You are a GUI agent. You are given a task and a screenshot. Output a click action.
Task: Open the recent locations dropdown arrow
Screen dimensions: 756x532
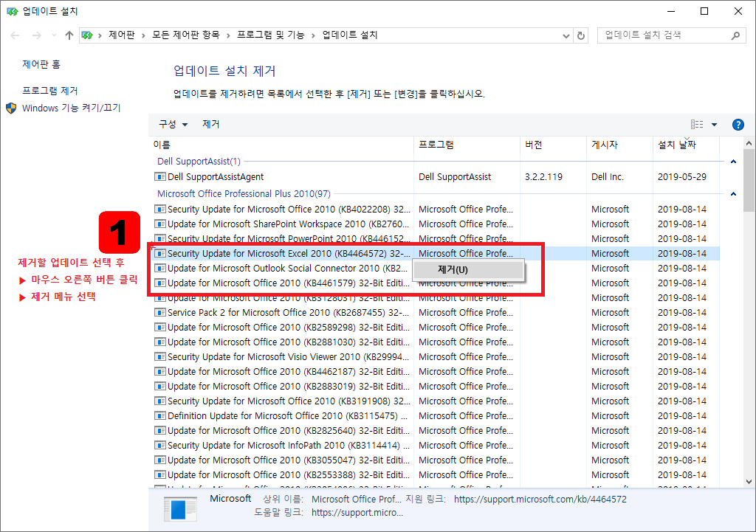(54, 35)
